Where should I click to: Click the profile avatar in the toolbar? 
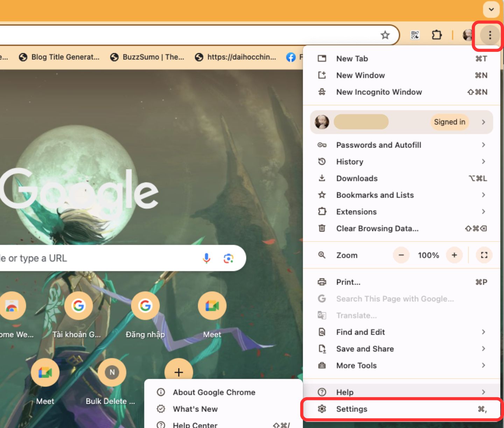468,35
